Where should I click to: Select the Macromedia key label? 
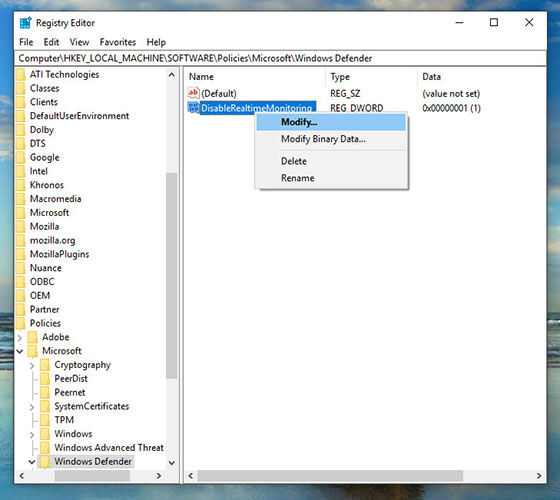click(55, 199)
